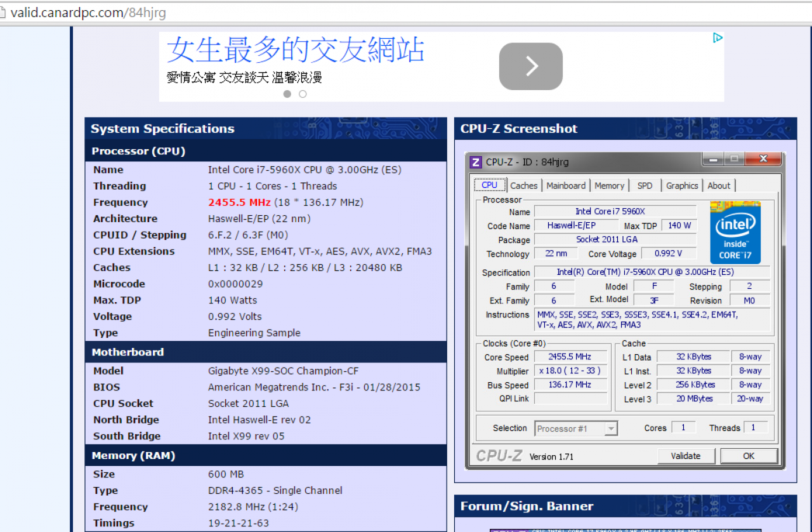The height and width of the screenshot is (532, 812).
Task: Click the address bar URL
Action: [89, 13]
